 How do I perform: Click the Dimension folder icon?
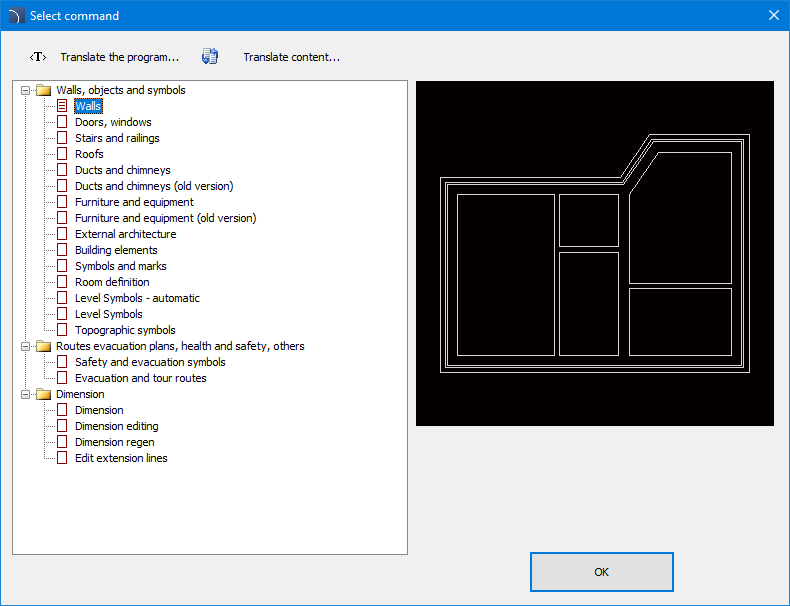click(43, 394)
